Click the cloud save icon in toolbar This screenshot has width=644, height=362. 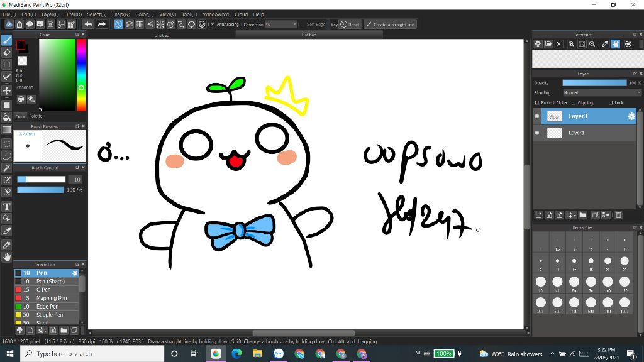[x=9, y=25]
